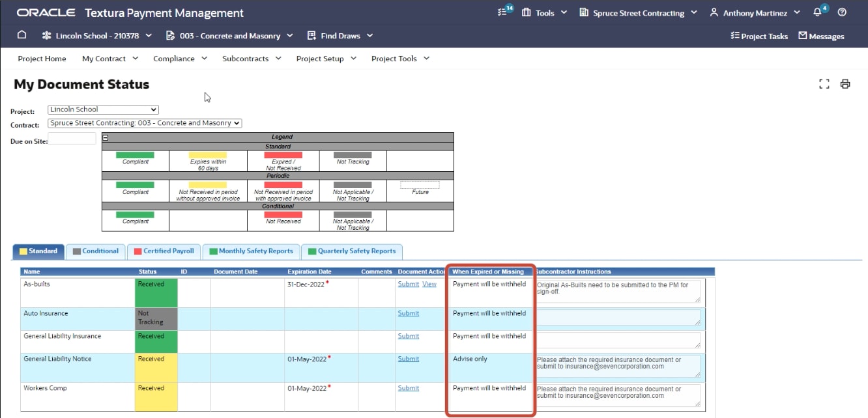
Task: Click the Auto Insurance row name
Action: [x=46, y=313]
